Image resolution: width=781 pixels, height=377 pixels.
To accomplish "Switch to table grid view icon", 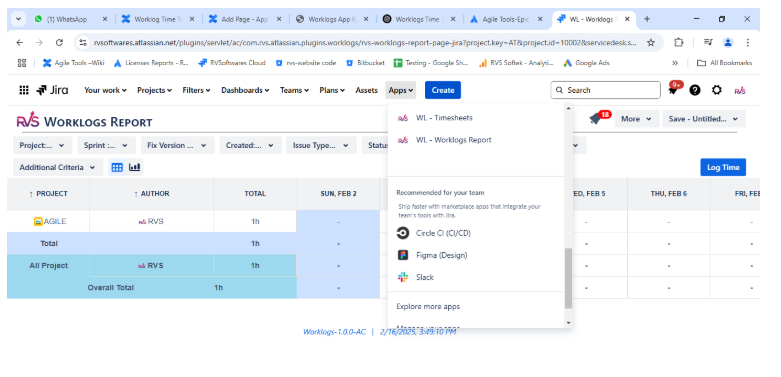I will [117, 167].
